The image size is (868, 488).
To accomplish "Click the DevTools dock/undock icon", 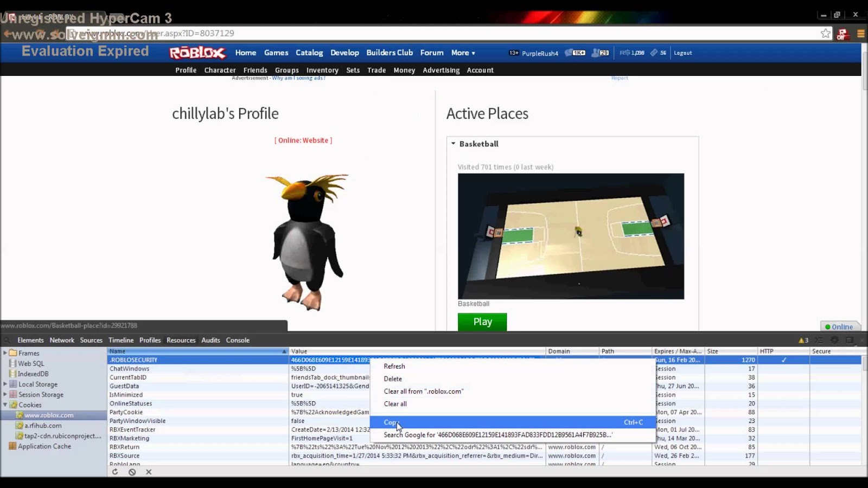I will point(850,340).
